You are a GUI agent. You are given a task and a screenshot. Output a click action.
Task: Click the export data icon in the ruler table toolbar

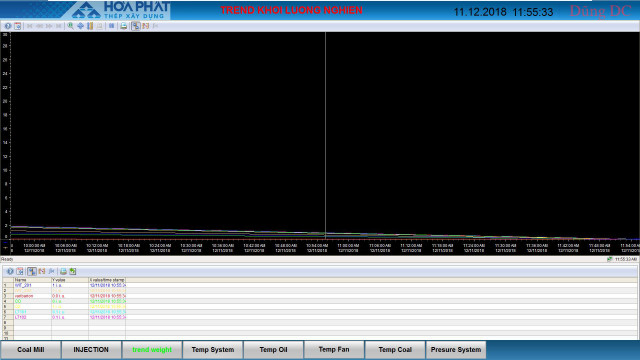(x=73, y=271)
